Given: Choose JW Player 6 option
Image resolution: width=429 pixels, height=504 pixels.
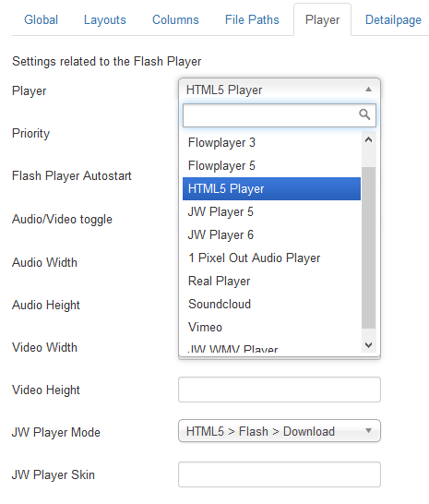Looking at the screenshot, I should (x=271, y=235).
